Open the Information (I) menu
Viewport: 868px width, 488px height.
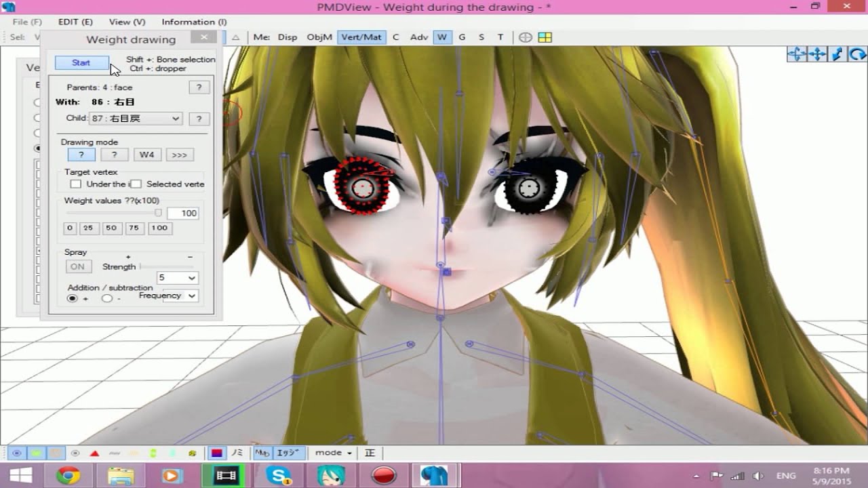point(194,22)
